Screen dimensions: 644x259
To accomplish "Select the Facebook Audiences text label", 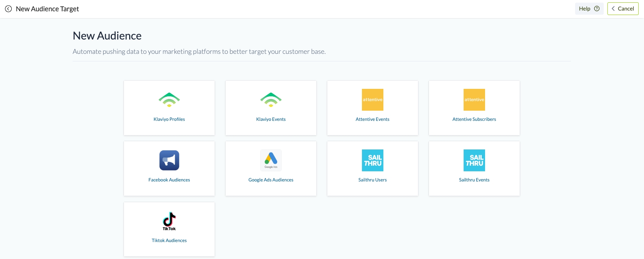I will click(x=169, y=180).
